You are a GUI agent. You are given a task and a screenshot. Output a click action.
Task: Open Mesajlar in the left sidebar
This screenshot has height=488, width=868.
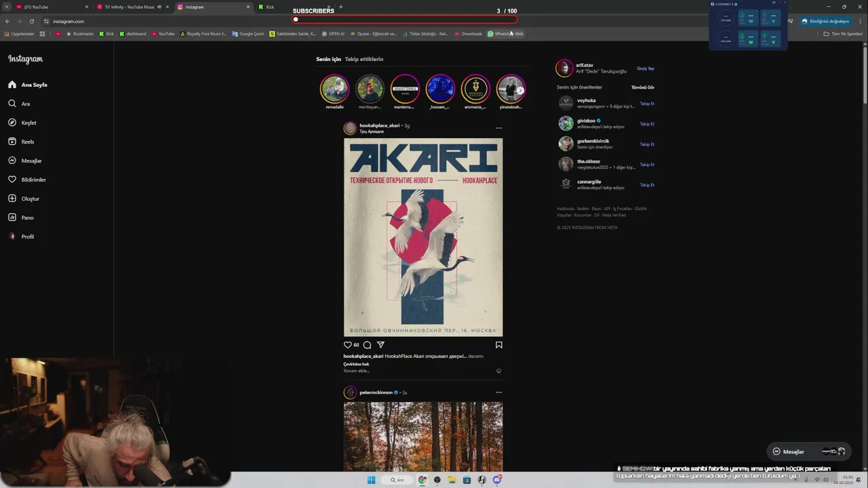(x=25, y=161)
